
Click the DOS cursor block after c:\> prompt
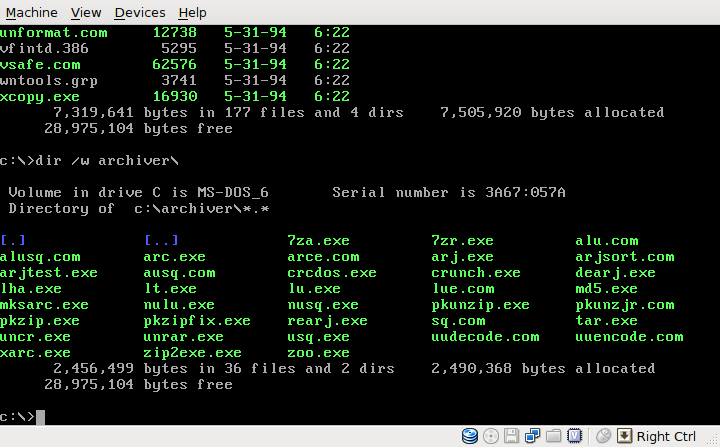40,417
